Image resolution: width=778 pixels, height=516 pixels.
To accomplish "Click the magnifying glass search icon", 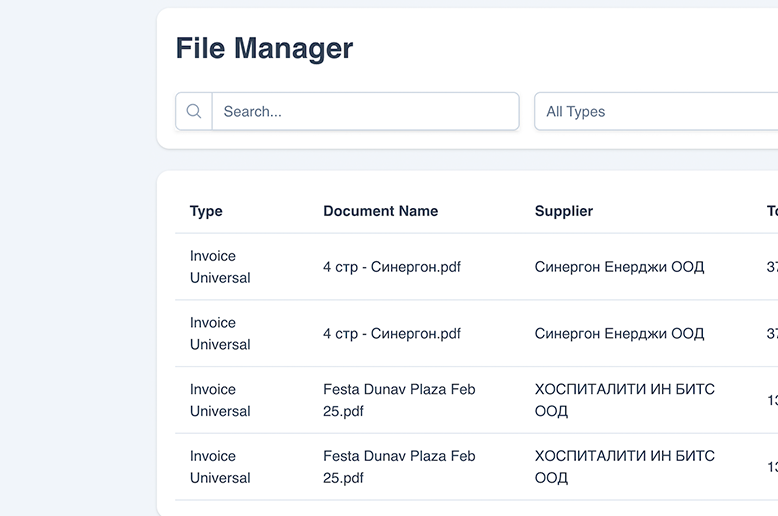I will coord(194,112).
